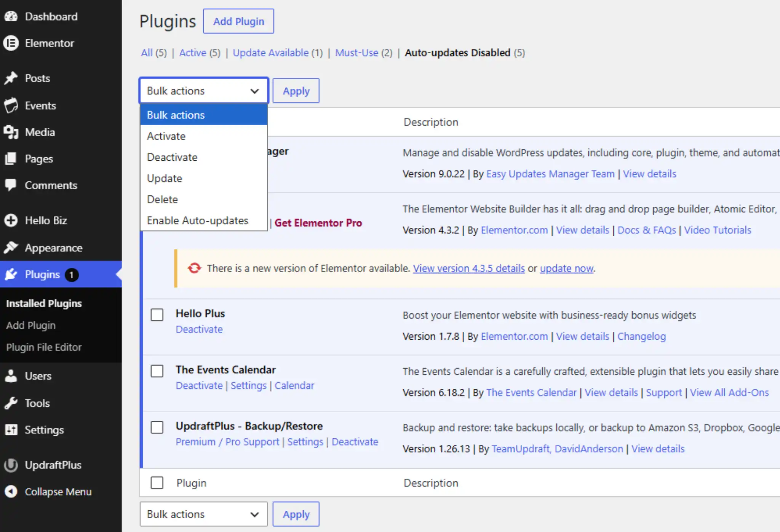Open the Pages icon
Screen dimensions: 780x532
11,158
